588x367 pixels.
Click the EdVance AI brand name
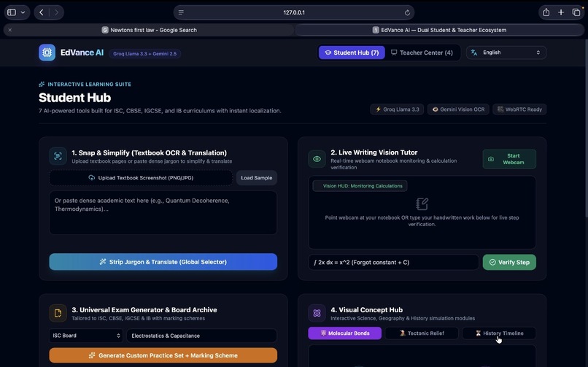(x=82, y=53)
